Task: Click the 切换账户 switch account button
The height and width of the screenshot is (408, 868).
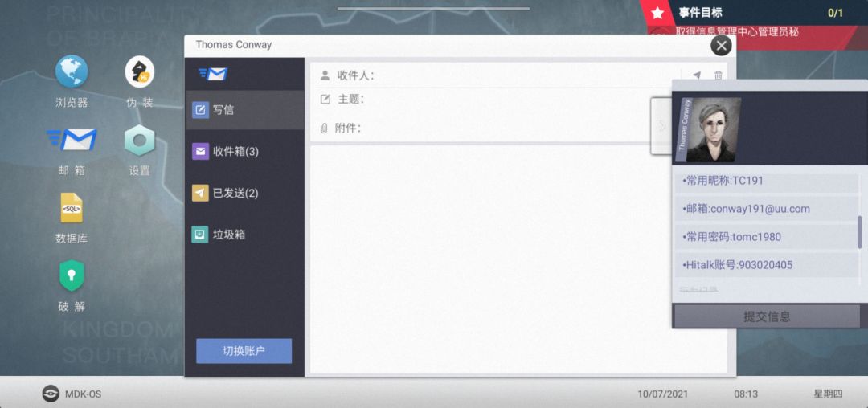Action: coord(244,351)
